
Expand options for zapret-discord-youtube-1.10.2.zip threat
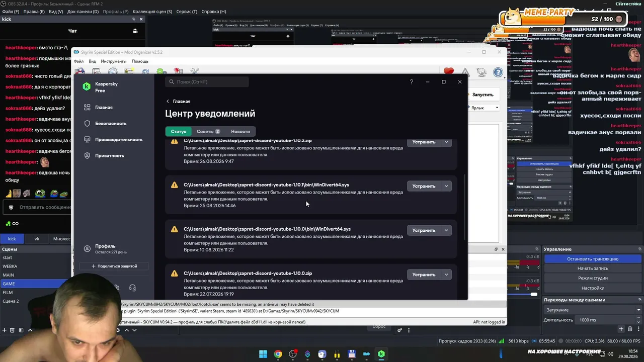click(446, 142)
